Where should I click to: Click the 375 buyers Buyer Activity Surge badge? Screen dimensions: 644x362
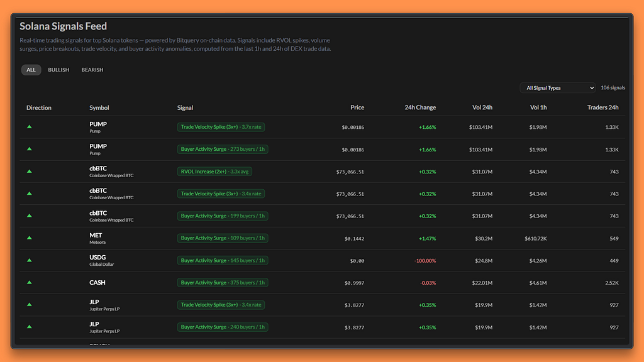pyautogui.click(x=223, y=282)
